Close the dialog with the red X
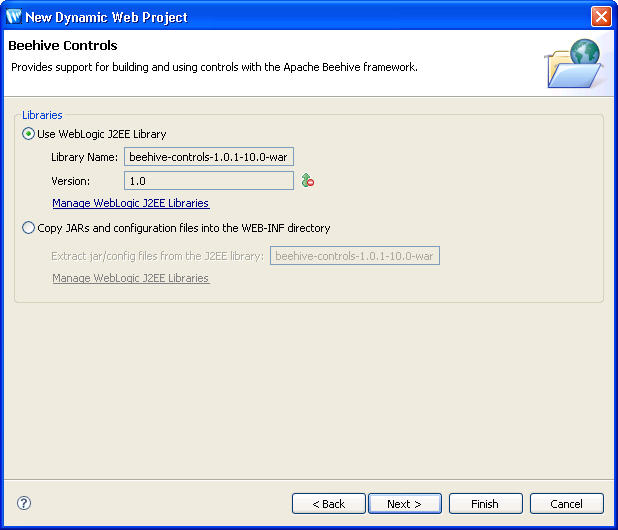This screenshot has height=530, width=618. [x=601, y=17]
